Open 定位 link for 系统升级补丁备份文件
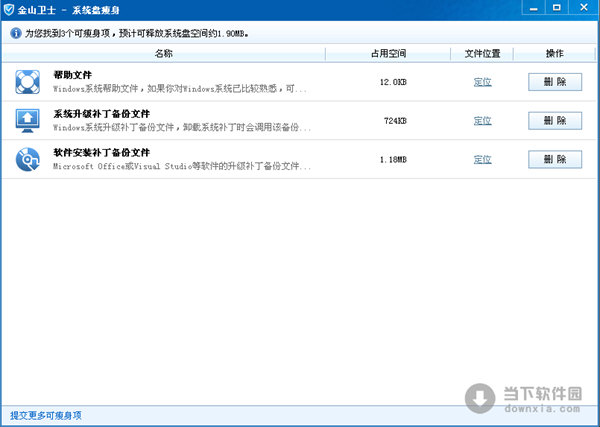Image resolution: width=600 pixels, height=427 pixels. [x=482, y=121]
